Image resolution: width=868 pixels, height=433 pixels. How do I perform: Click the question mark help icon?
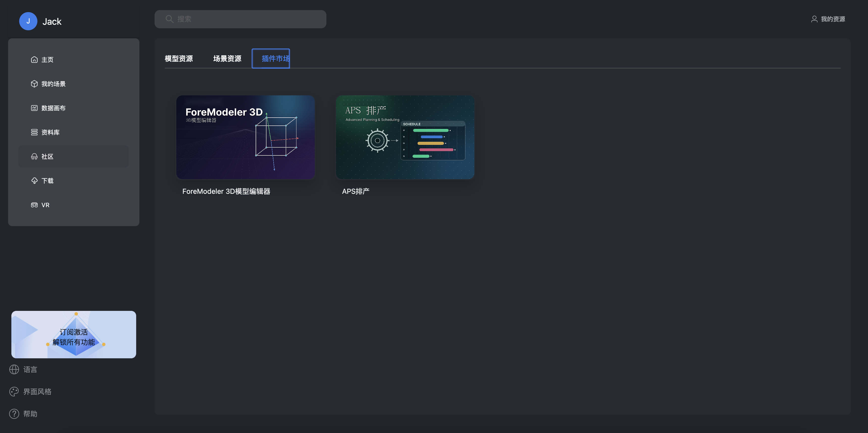(14, 414)
